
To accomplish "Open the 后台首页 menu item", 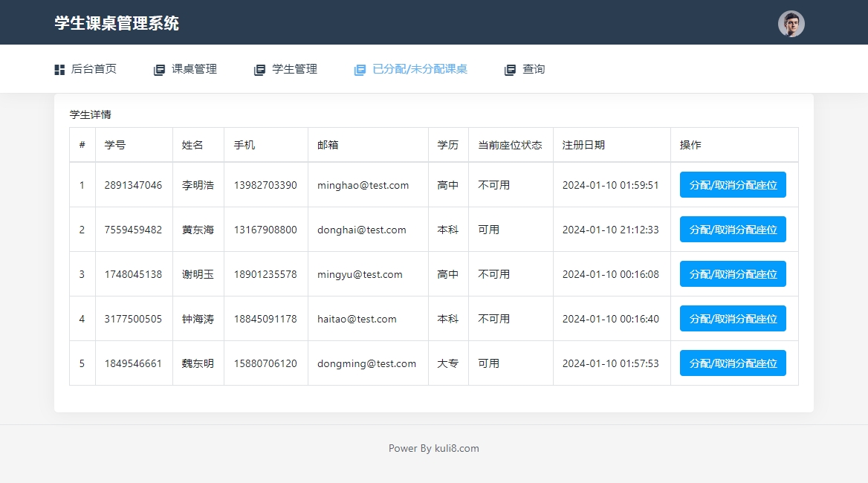I will click(94, 69).
